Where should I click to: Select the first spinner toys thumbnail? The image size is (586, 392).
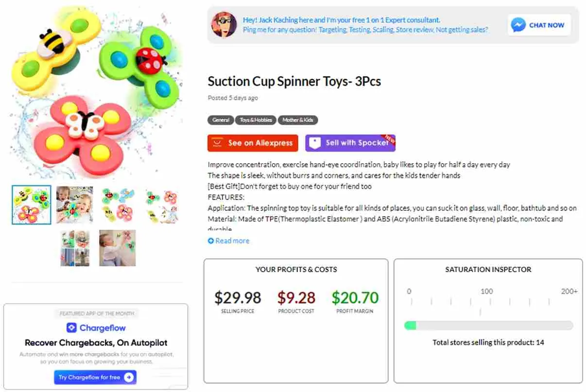(x=32, y=205)
